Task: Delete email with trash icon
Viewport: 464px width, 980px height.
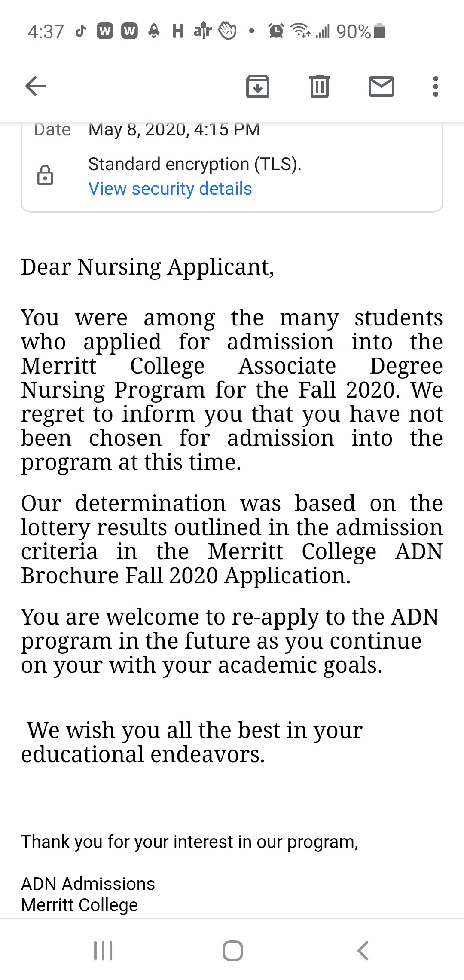Action: [x=319, y=86]
